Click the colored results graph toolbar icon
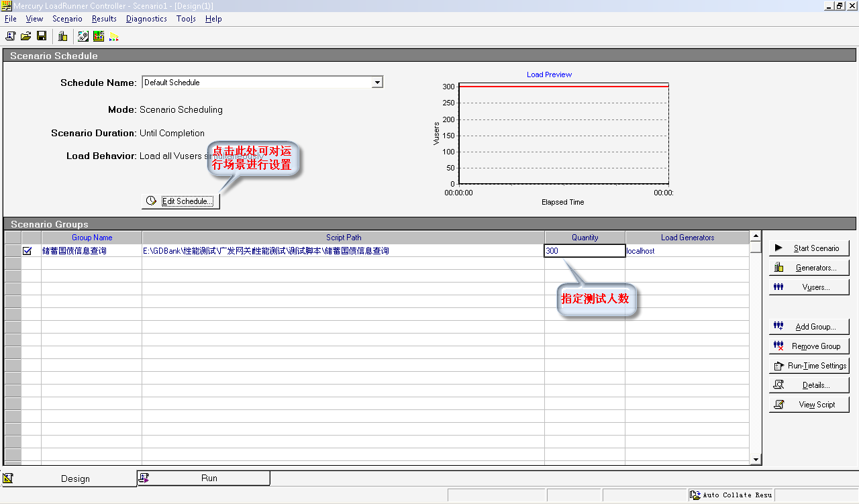The image size is (859, 504). pos(99,36)
